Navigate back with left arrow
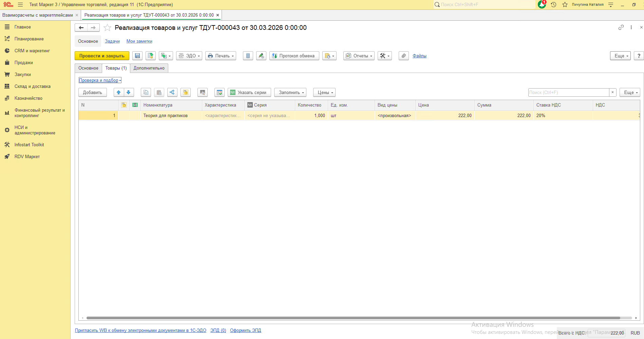The height and width of the screenshot is (339, 644). coord(81,28)
